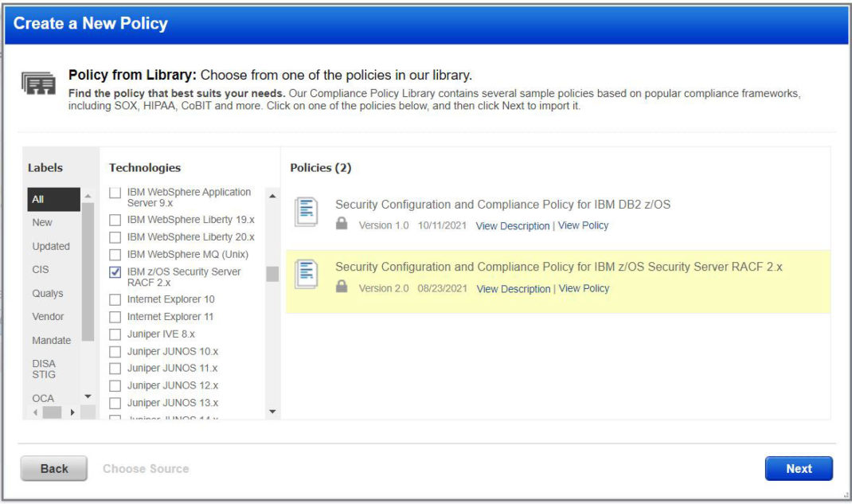Click the Labels list scroll down arrow

88,397
